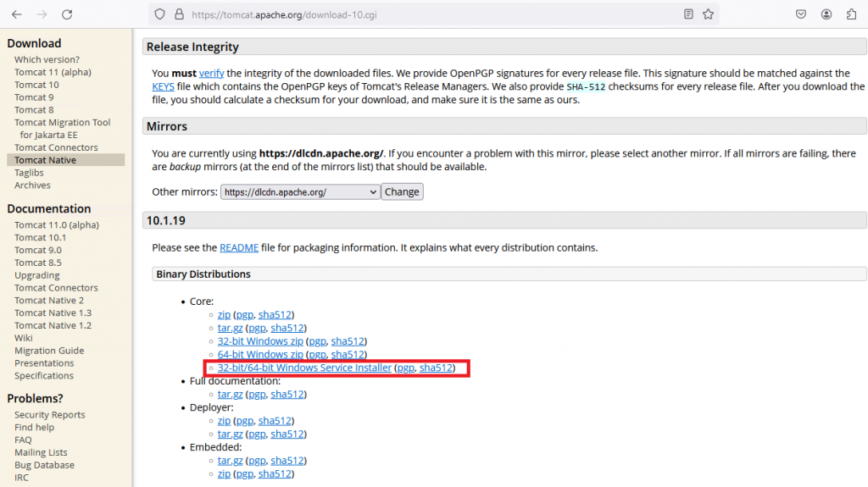The image size is (868, 487).
Task: Open Tomcat 9.0 documentation
Action: click(37, 250)
